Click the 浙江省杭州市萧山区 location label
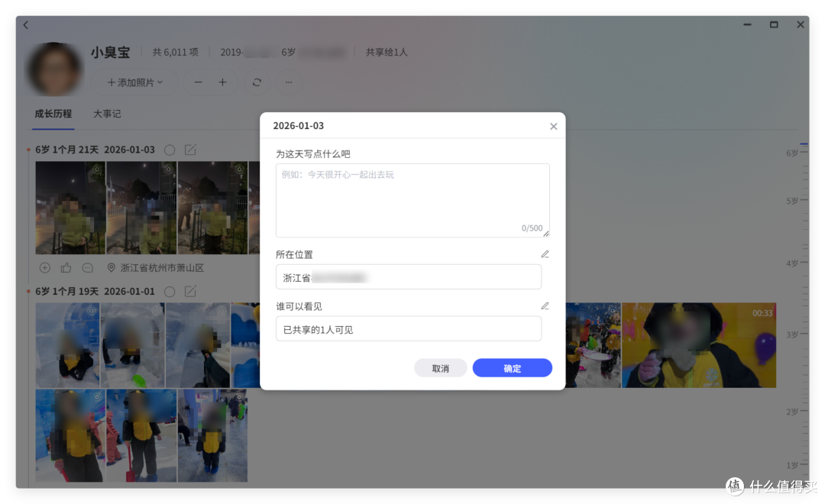The image size is (825, 504). pyautogui.click(x=162, y=268)
